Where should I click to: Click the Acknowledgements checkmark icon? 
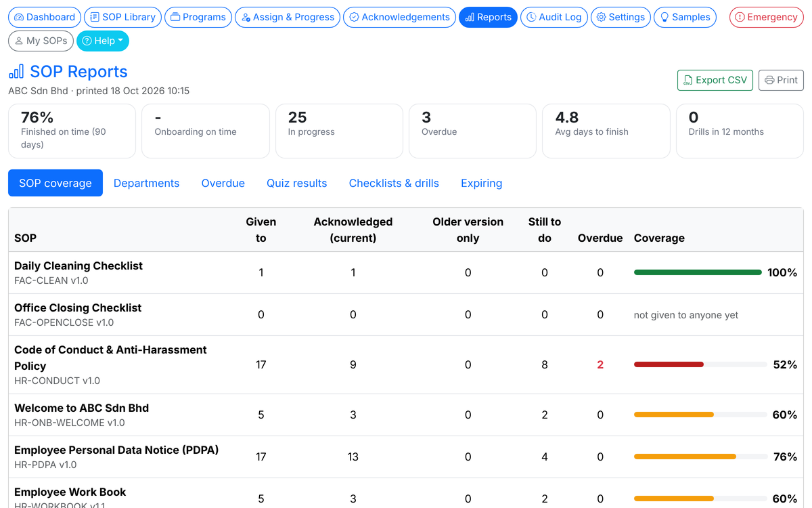[354, 17]
